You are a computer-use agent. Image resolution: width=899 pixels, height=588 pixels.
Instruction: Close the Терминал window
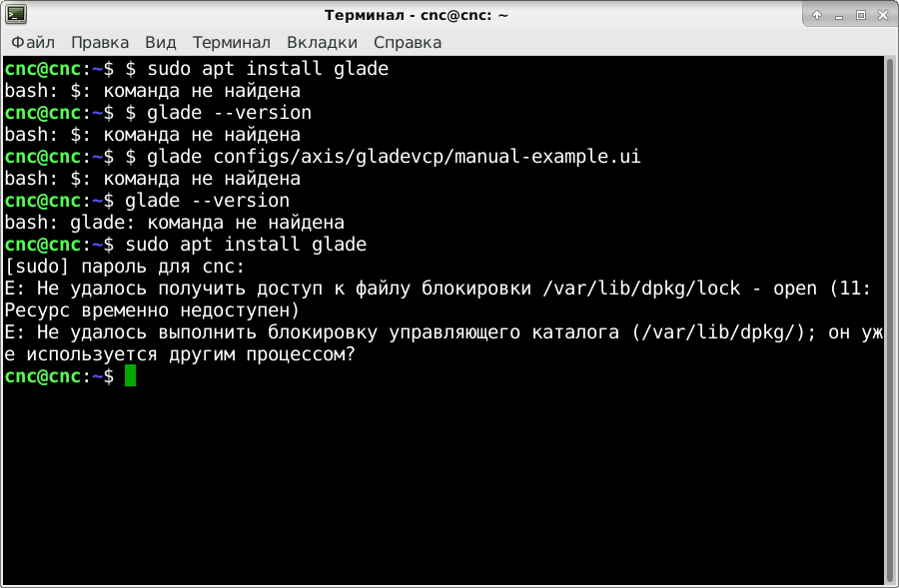[882, 16]
